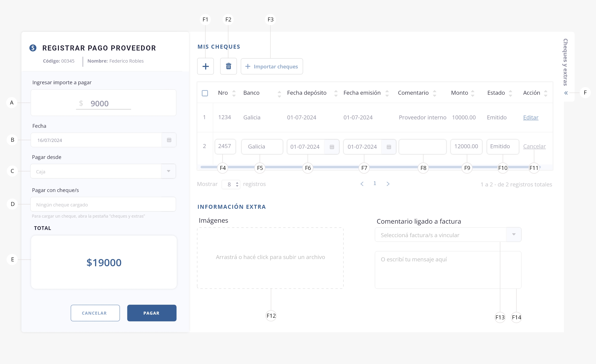Screen dimensions: 596x364
Task: Go to next page arrow
Action: 388,184
